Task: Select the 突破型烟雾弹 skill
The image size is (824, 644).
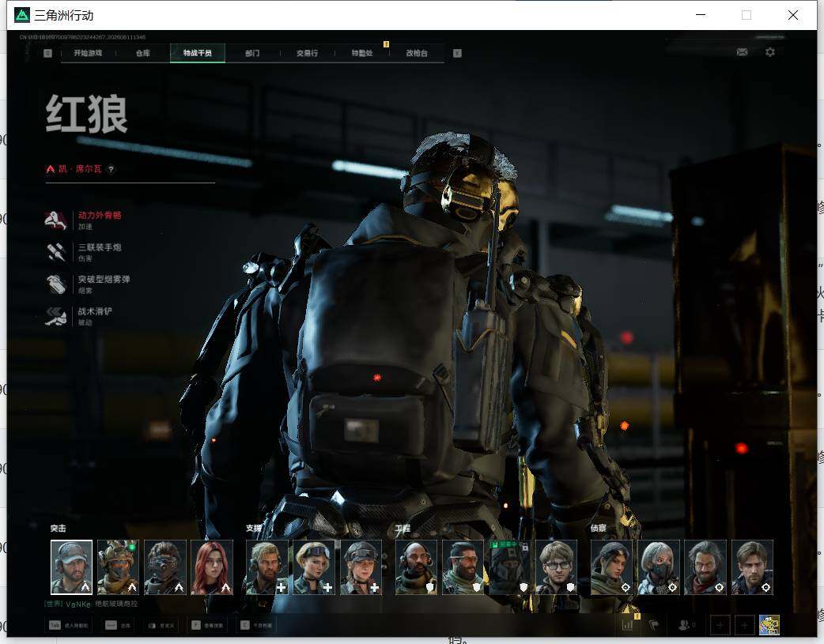Action: tap(88, 284)
